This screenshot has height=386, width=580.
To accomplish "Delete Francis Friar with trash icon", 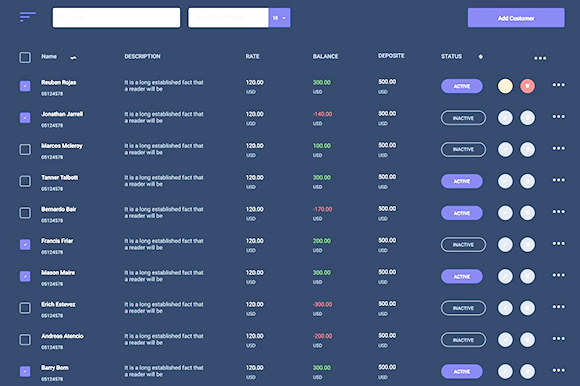I will point(527,245).
